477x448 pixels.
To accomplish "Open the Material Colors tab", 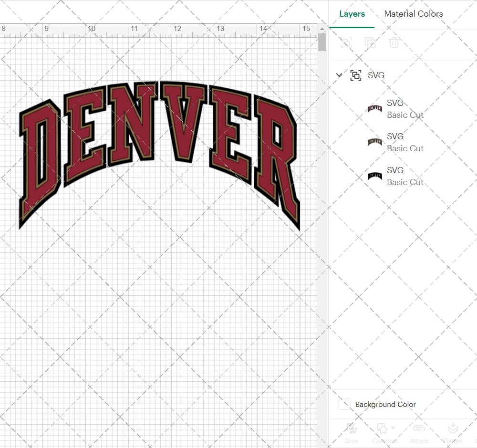I will 414,14.
